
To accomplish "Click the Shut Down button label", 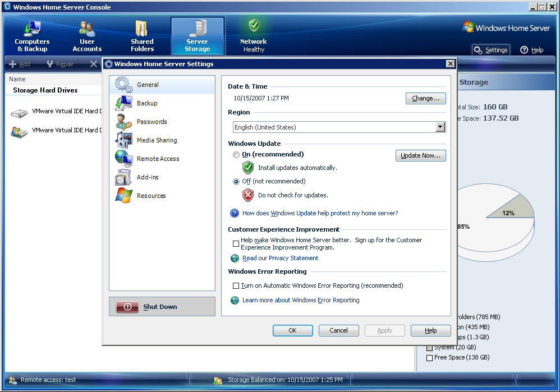I will tap(160, 307).
